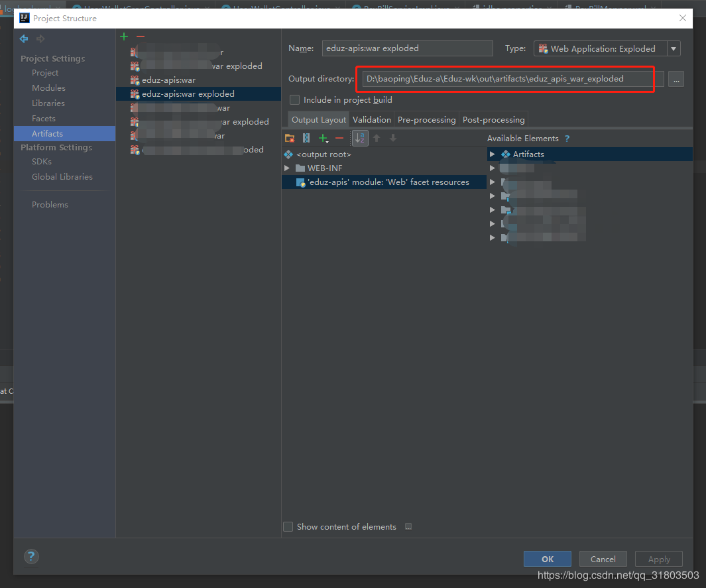Image resolution: width=706 pixels, height=588 pixels.
Task: Click the OK button to confirm changes
Action: pos(547,558)
